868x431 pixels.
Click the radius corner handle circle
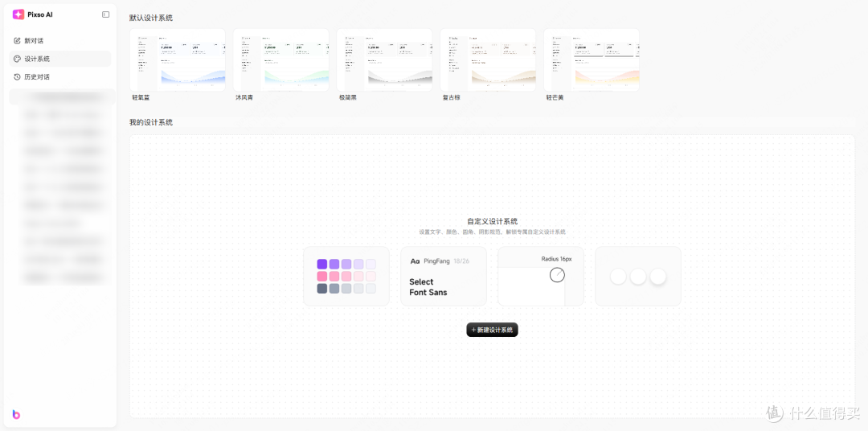click(x=558, y=275)
